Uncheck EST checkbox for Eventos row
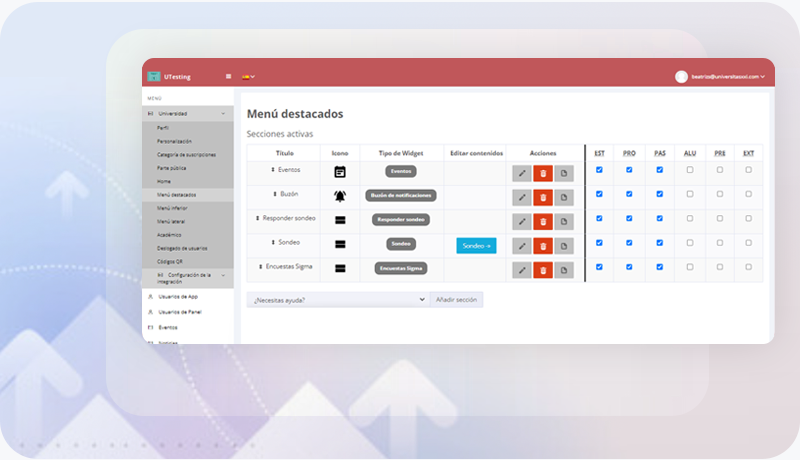Screen dimensions: 800x460 (599, 170)
